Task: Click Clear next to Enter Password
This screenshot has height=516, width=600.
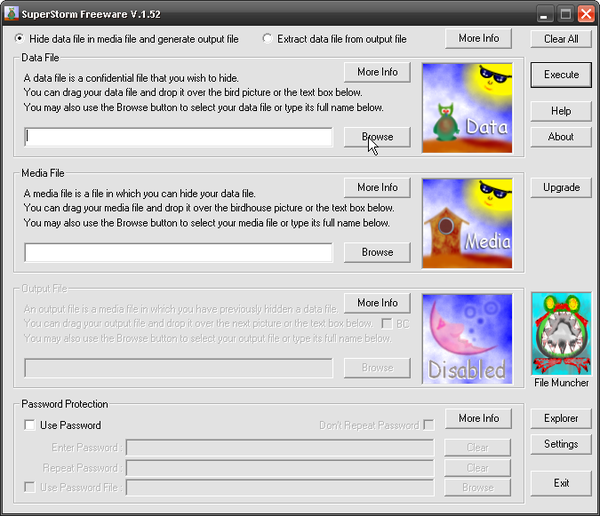Action: (478, 447)
